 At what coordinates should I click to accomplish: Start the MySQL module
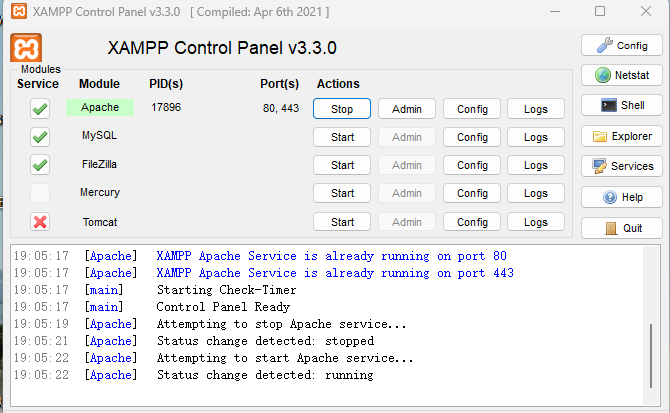point(342,137)
